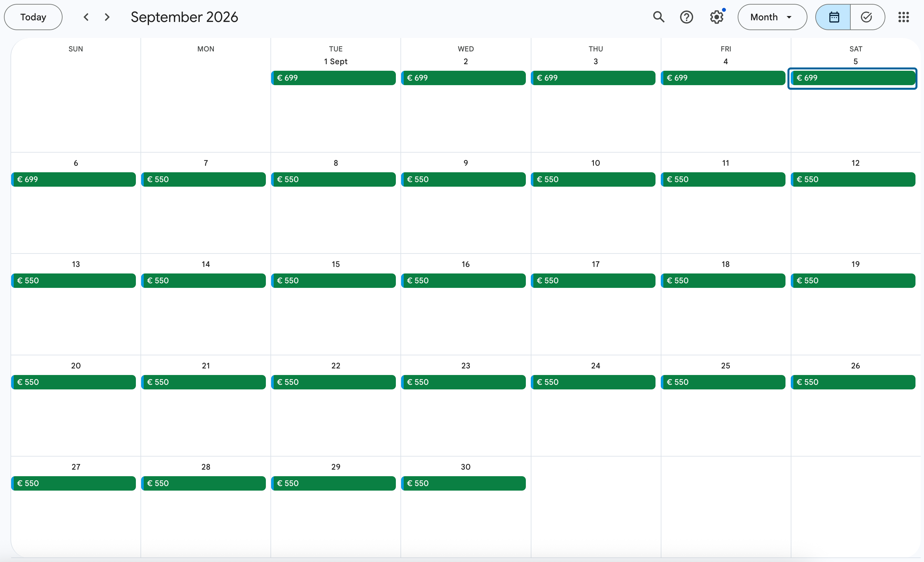Select the date number 10
Screen dimensions: 924x562
(x=596, y=163)
